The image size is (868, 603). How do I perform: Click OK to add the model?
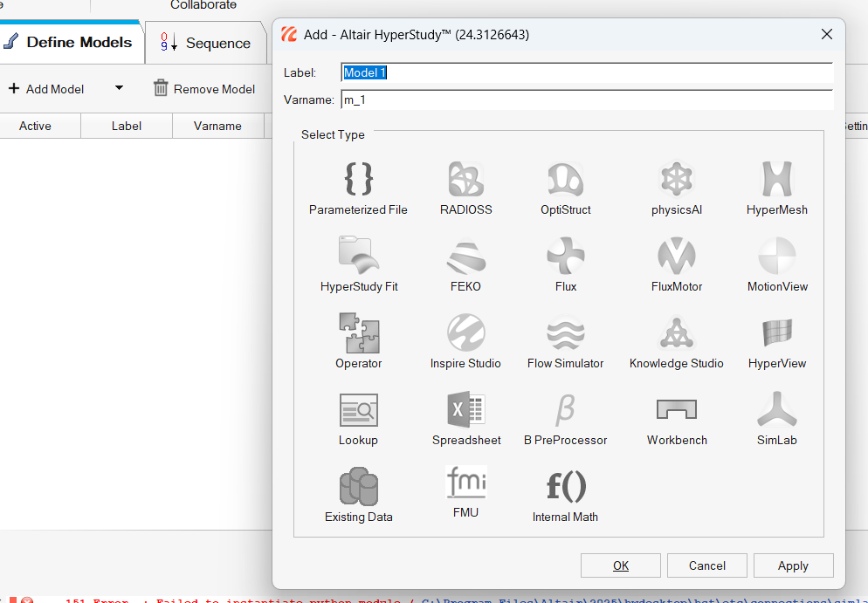pos(621,565)
